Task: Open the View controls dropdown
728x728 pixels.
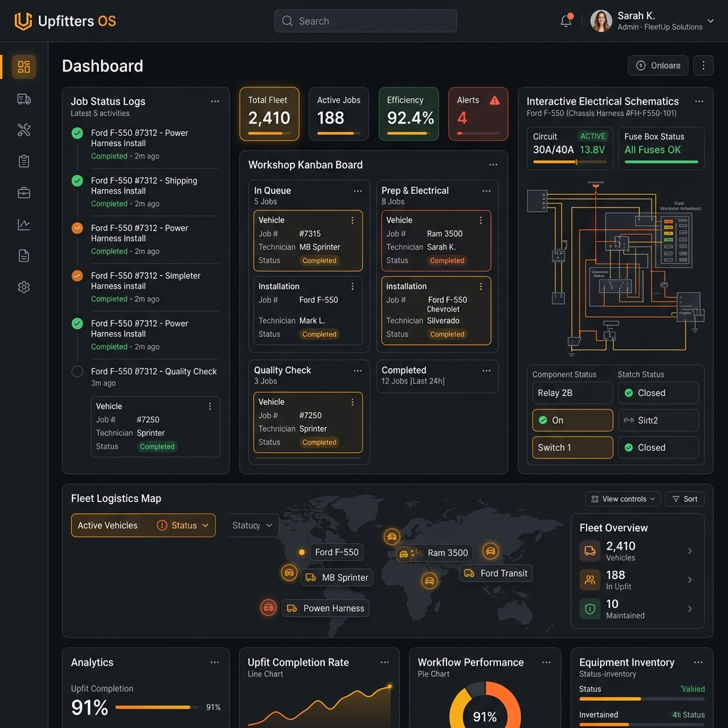Action: click(623, 499)
